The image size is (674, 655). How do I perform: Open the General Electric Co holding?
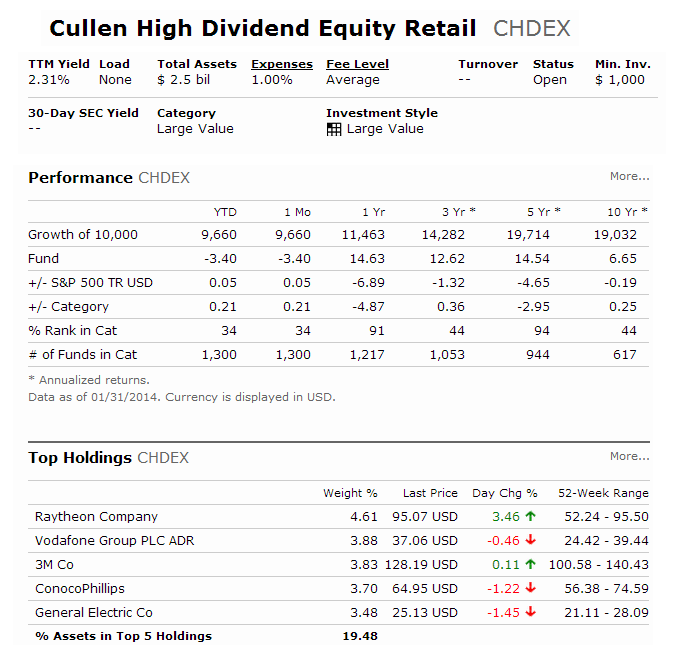tap(94, 612)
